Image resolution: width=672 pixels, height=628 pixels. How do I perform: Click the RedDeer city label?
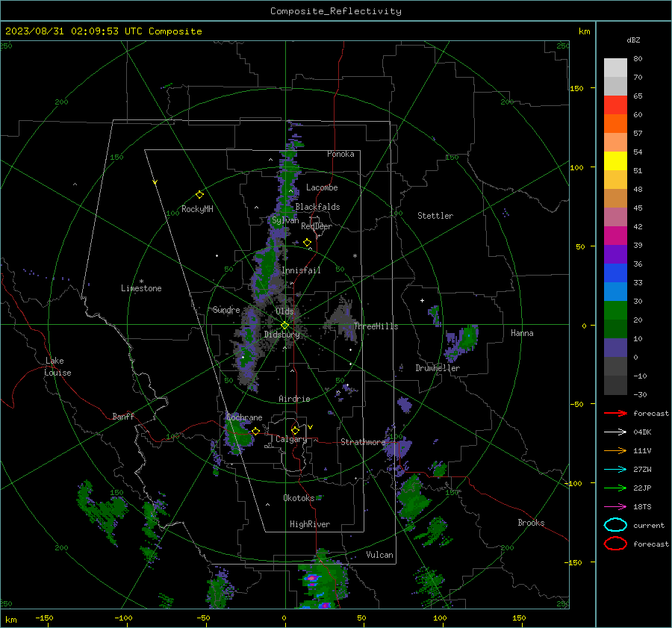[317, 226]
